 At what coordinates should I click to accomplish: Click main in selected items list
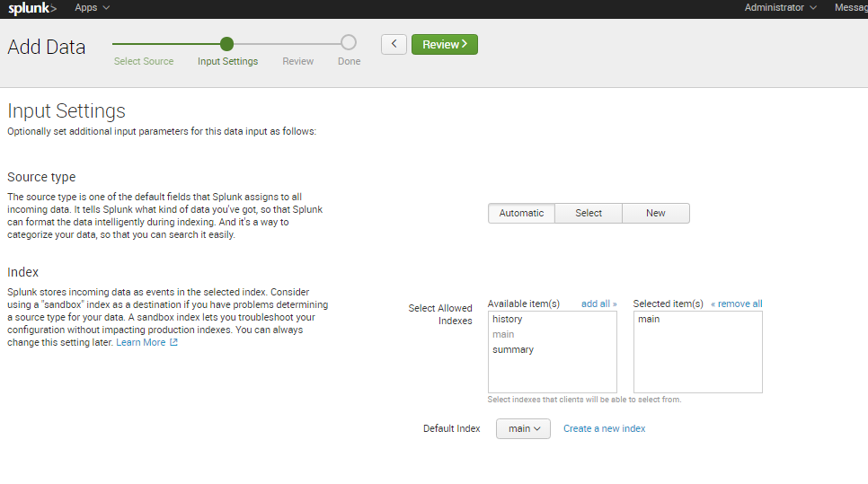tap(649, 319)
